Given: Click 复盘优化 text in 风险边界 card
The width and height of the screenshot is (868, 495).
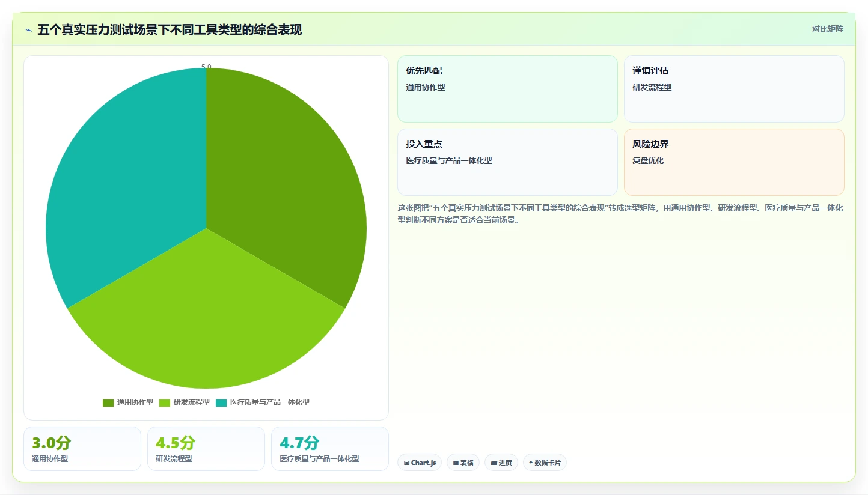Looking at the screenshot, I should tap(648, 160).
